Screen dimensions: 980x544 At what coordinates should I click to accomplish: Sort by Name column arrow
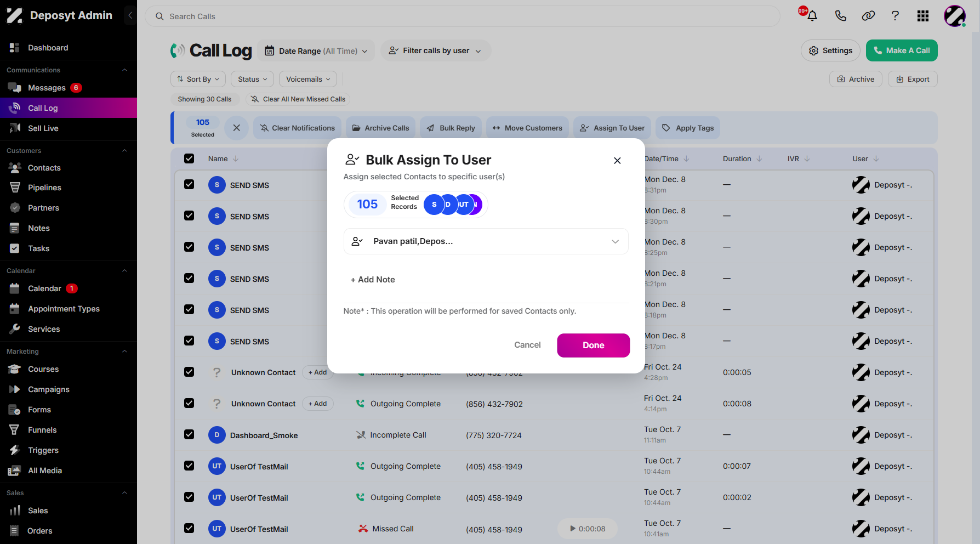point(236,159)
